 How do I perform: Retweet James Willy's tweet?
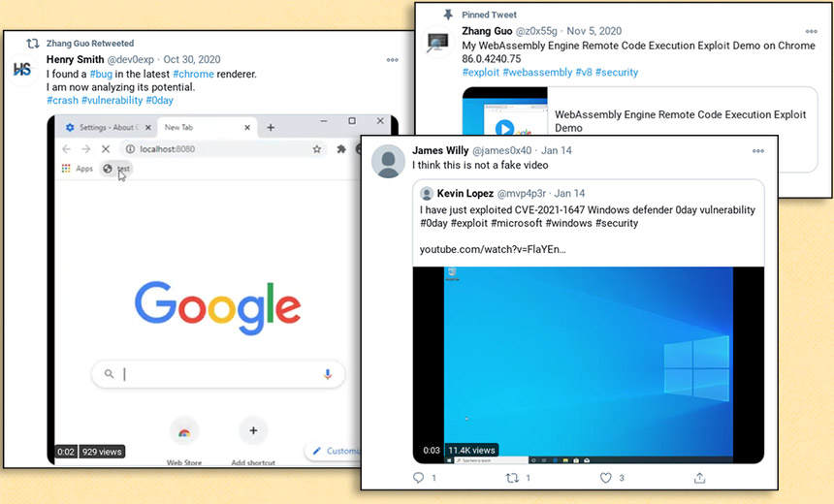[x=512, y=478]
